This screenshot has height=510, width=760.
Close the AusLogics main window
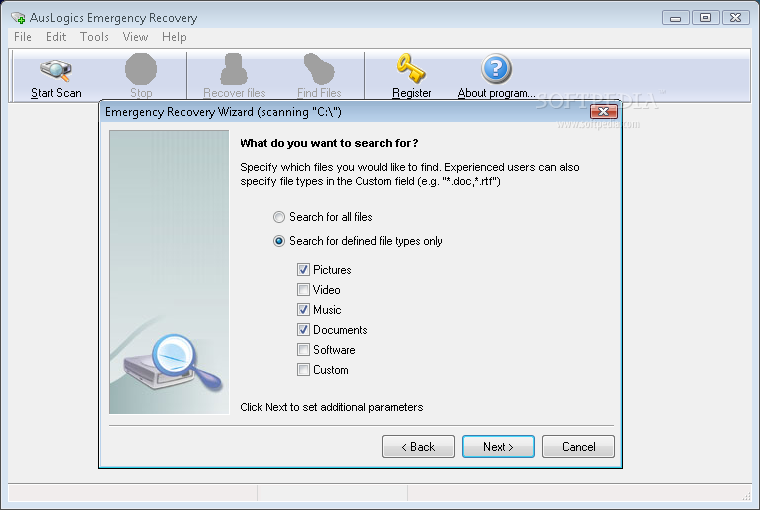point(735,18)
